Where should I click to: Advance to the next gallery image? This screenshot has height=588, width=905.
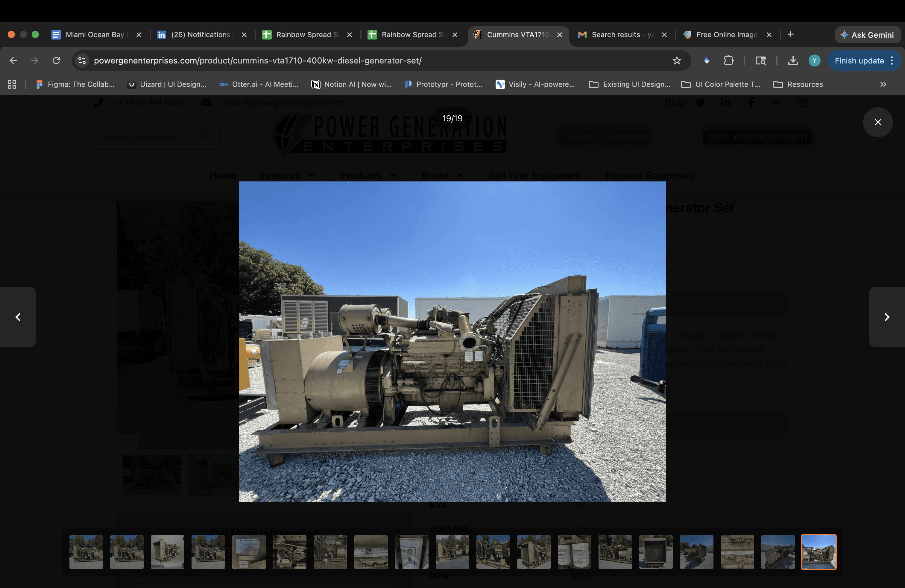pos(887,317)
